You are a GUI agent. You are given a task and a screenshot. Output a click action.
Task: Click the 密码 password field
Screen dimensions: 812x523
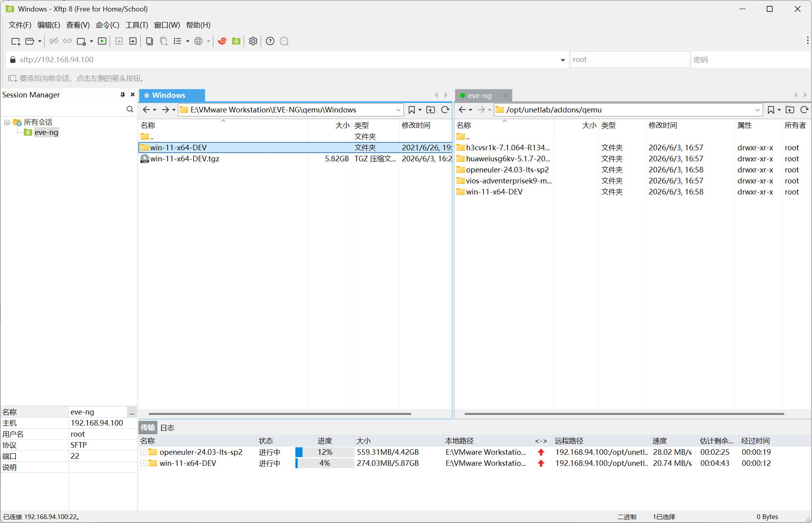tap(751, 60)
